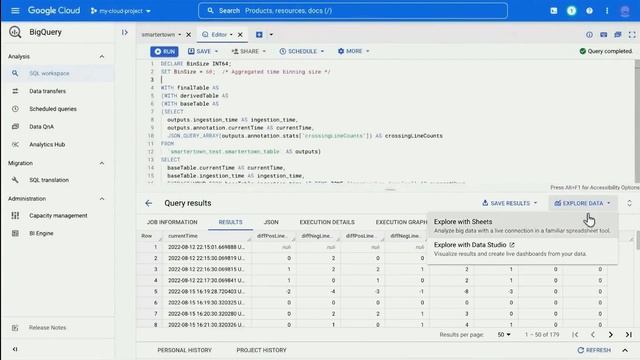Open the MORE gear menu
Viewport: 640px width, 360px height.
tap(353, 51)
